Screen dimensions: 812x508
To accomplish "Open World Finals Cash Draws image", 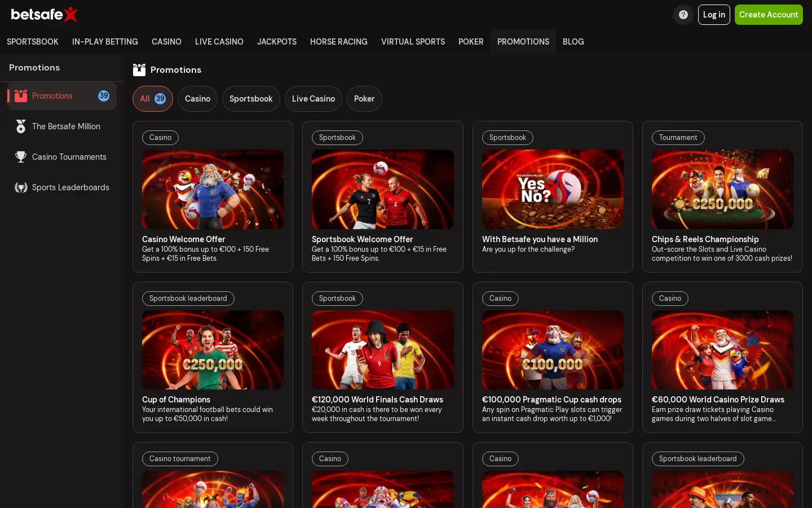I will pyautogui.click(x=383, y=350).
